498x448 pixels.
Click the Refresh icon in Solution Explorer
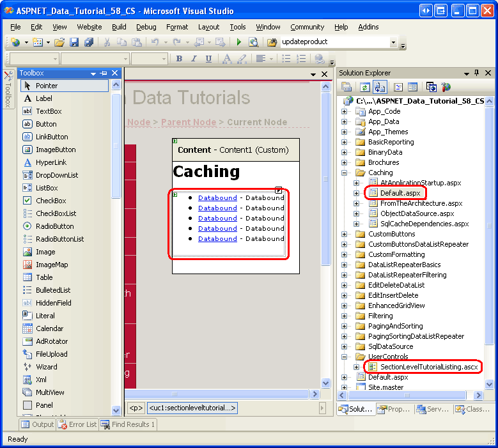click(364, 87)
